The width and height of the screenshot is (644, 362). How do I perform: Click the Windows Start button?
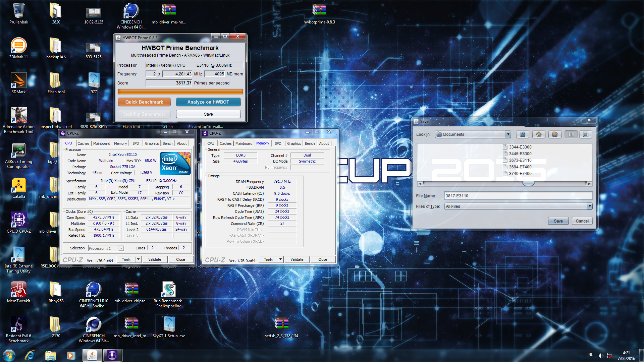tap(9, 355)
